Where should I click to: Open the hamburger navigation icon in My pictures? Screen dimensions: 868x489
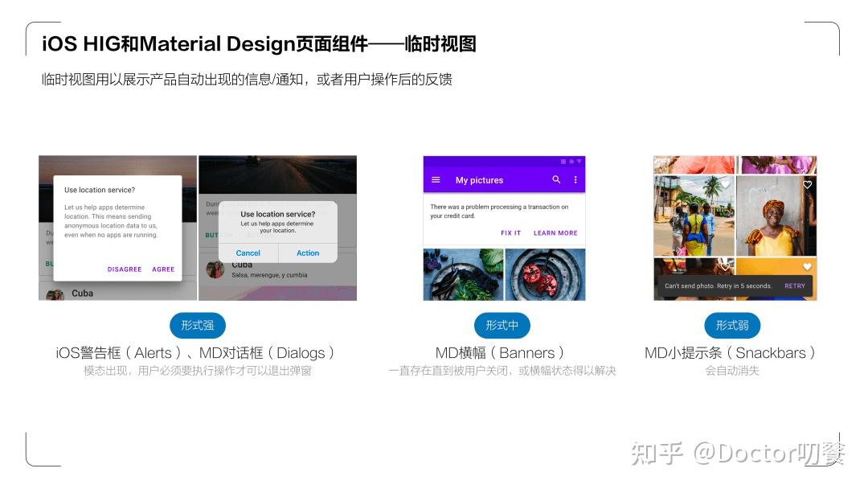point(436,180)
